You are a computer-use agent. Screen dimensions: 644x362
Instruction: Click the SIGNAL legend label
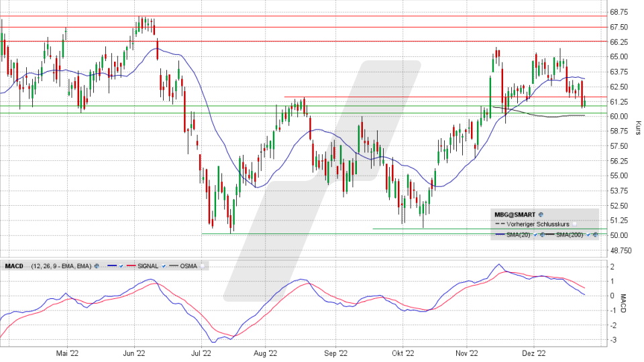pyautogui.click(x=148, y=266)
